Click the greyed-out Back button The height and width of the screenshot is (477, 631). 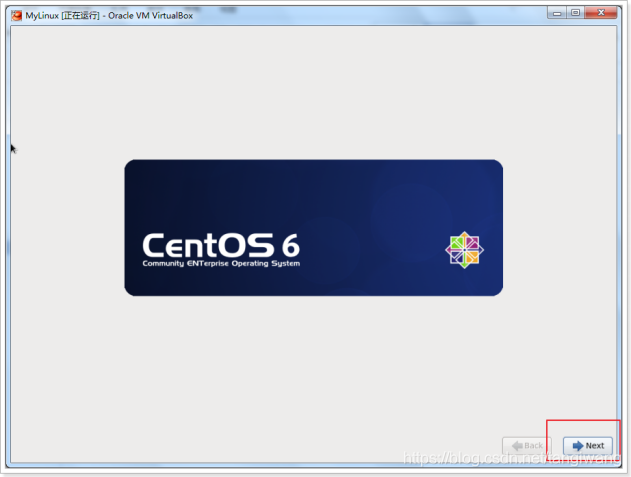pos(527,446)
